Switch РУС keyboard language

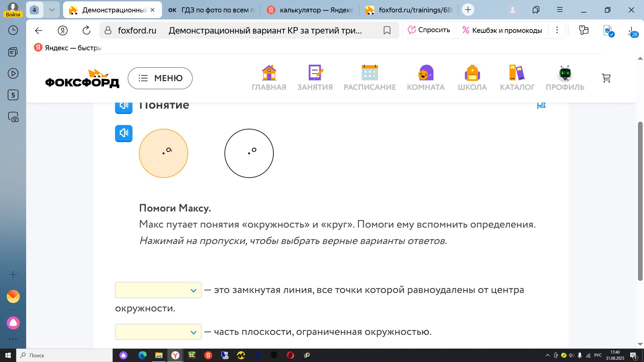pyautogui.click(x=598, y=355)
